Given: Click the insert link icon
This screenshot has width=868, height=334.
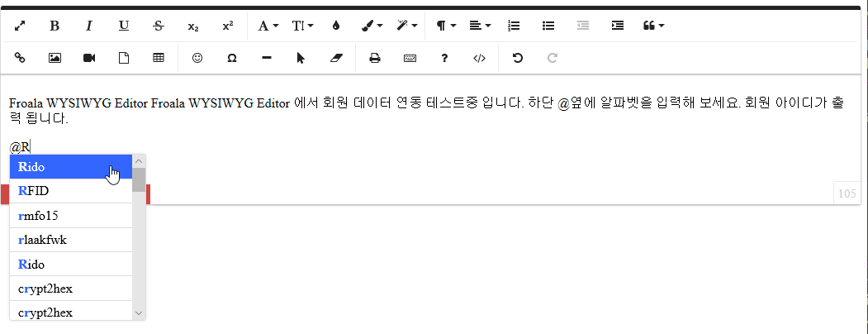Looking at the screenshot, I should point(20,58).
